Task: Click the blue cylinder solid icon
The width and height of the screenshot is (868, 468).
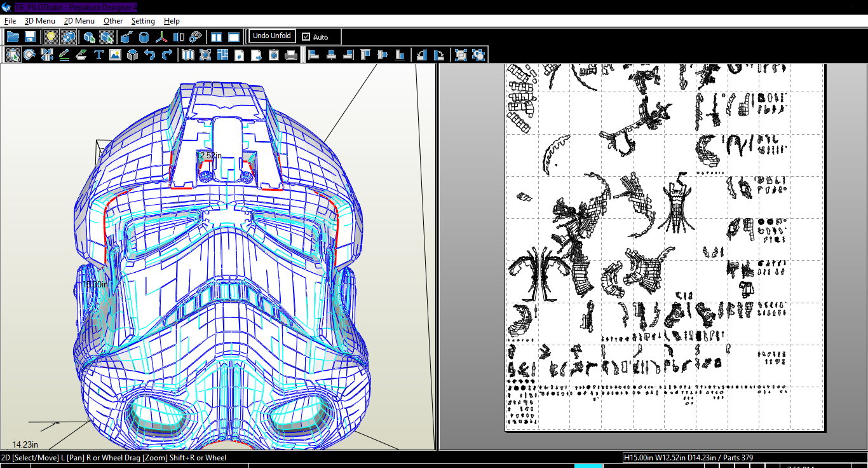Action: coord(144,37)
